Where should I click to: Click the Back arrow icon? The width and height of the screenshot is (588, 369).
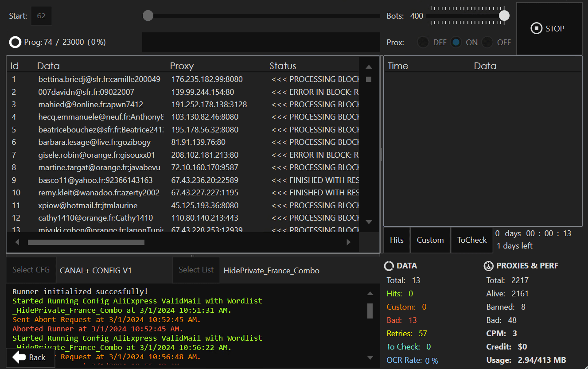(x=19, y=357)
